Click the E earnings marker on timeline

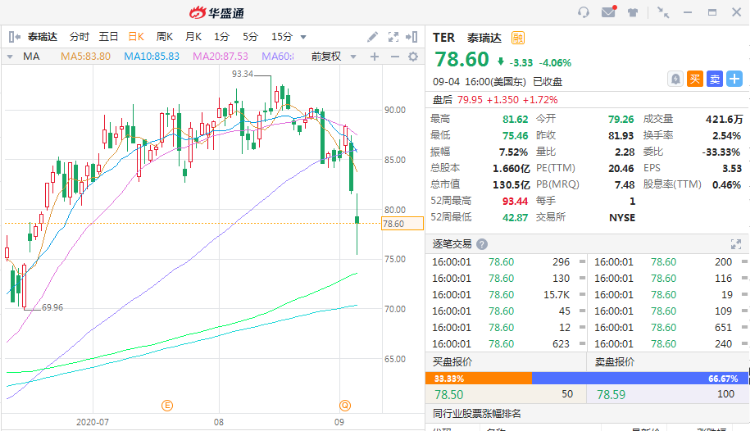point(167,406)
